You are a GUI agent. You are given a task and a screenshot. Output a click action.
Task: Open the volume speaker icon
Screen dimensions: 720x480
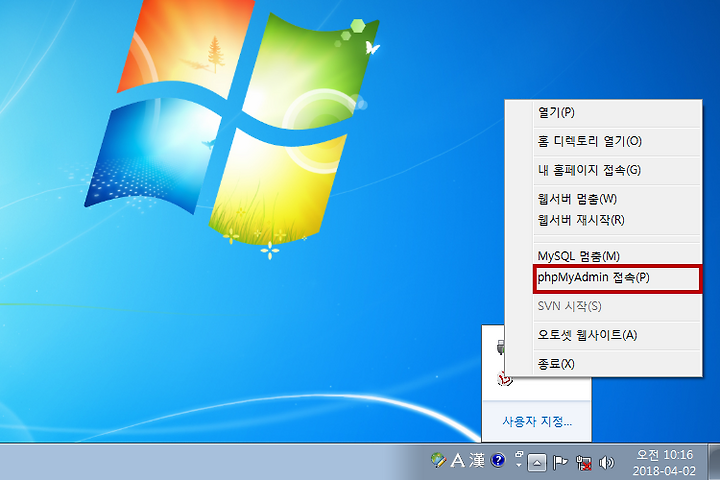607,463
